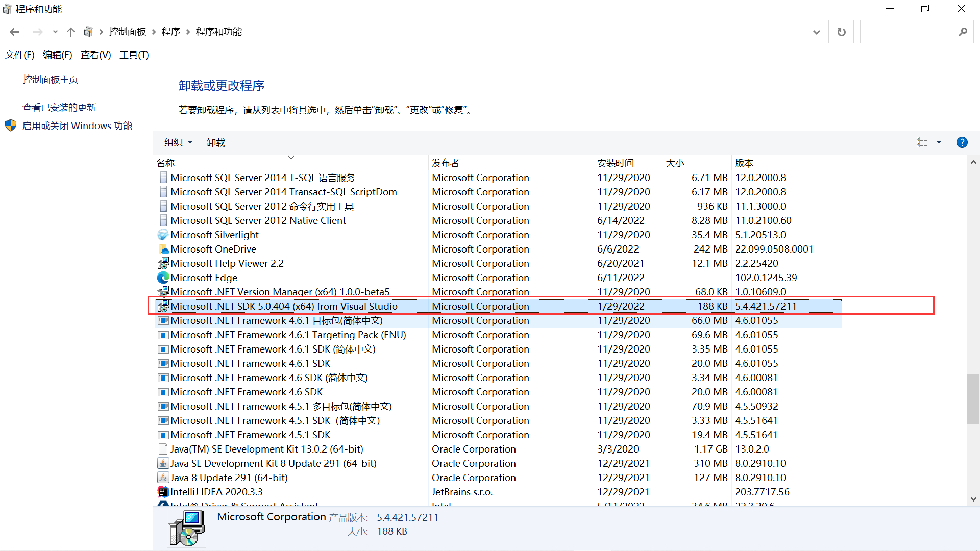Screen dimensions: 980x551
Task: Open the help question mark icon
Action: pyautogui.click(x=962, y=142)
